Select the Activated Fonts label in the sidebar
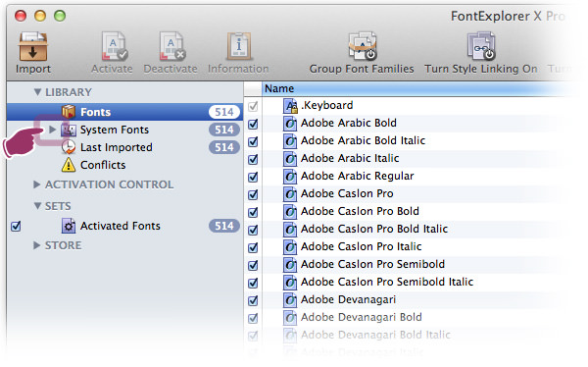Image resolution: width=588 pixels, height=367 pixels. coord(120,226)
